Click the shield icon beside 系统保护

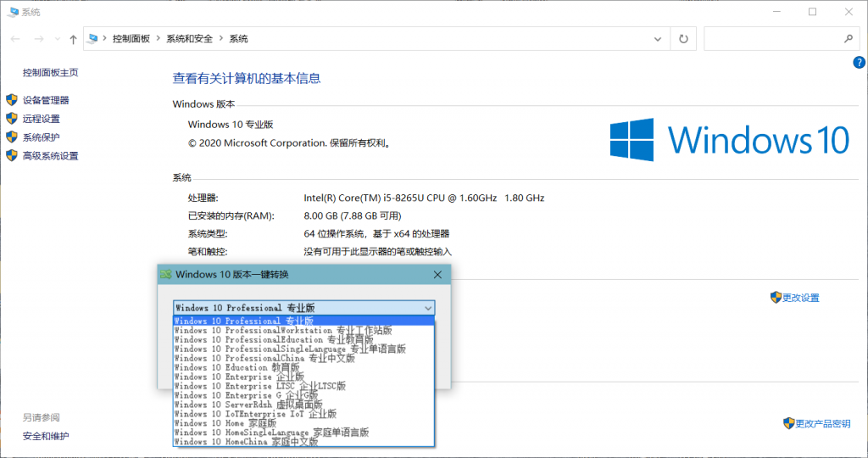[12, 137]
